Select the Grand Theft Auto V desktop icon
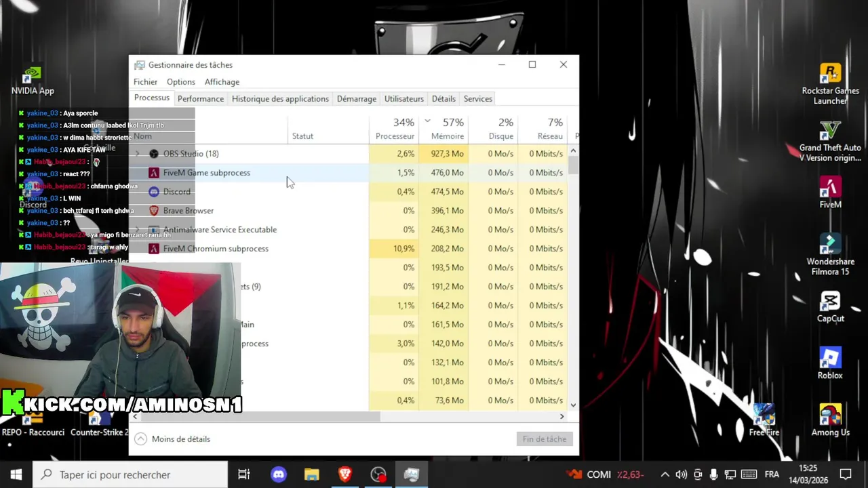Screen dimensions: 868x488 (830, 141)
